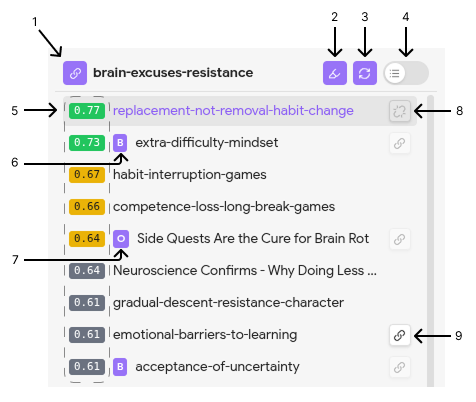Toggle the list view switch in header
The image size is (476, 402).
[406, 73]
